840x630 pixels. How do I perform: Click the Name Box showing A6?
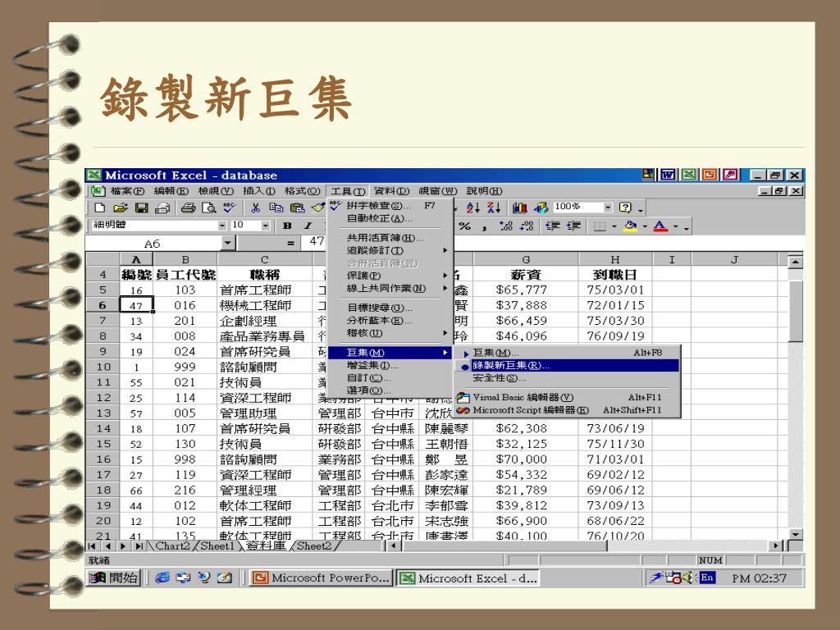point(153,243)
